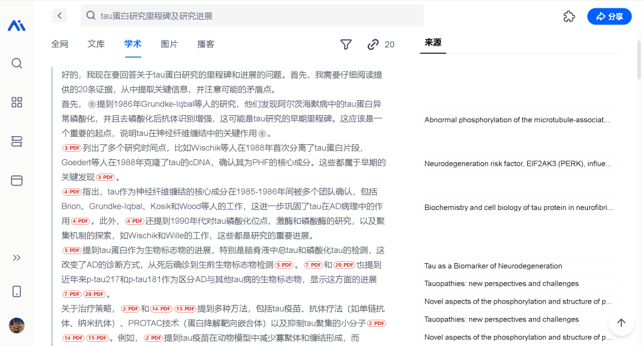Open 'Abnormal phosphorylation of the microtubule' source
This screenshot has width=644, height=346.
(518, 120)
